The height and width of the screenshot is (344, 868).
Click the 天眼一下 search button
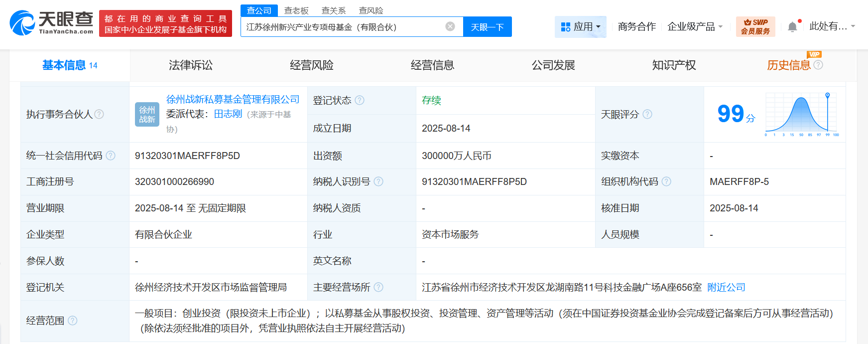pos(487,27)
